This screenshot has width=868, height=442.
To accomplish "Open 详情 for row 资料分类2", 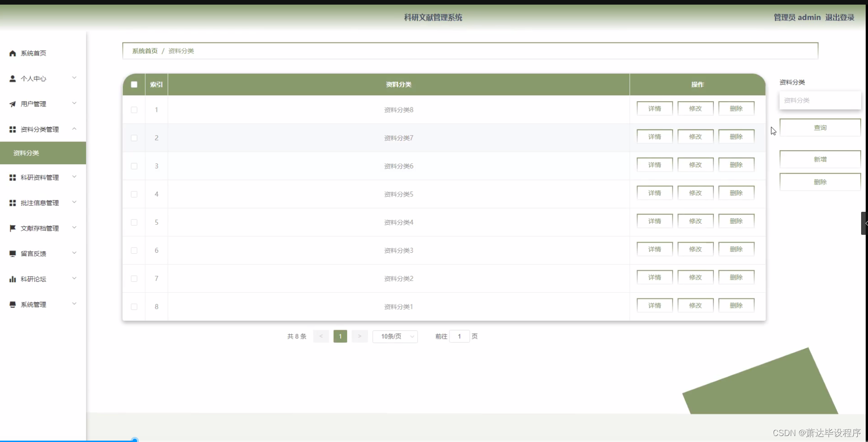I will click(655, 277).
